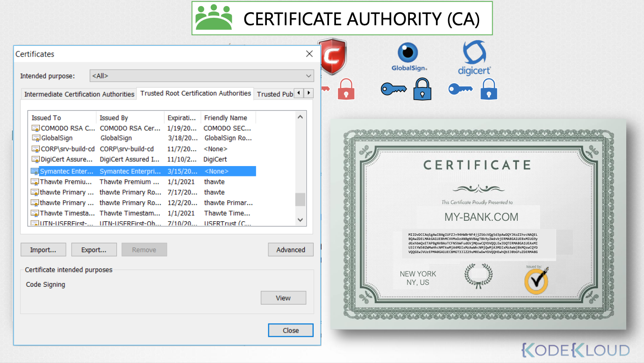Image resolution: width=644 pixels, height=363 pixels.
Task: Click the CORP\srv-build-cd certificate icon
Action: coord(36,149)
